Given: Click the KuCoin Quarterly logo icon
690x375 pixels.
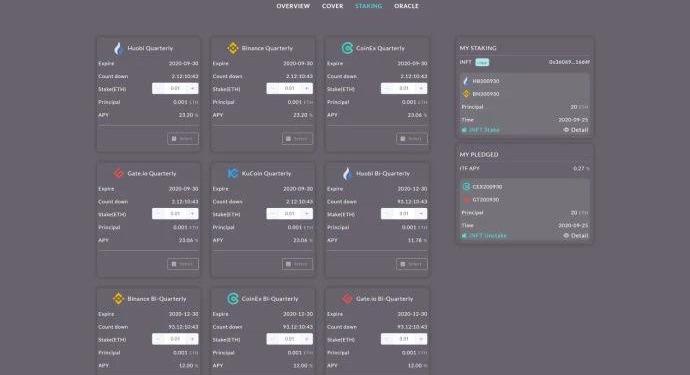Looking at the screenshot, I should coord(233,173).
